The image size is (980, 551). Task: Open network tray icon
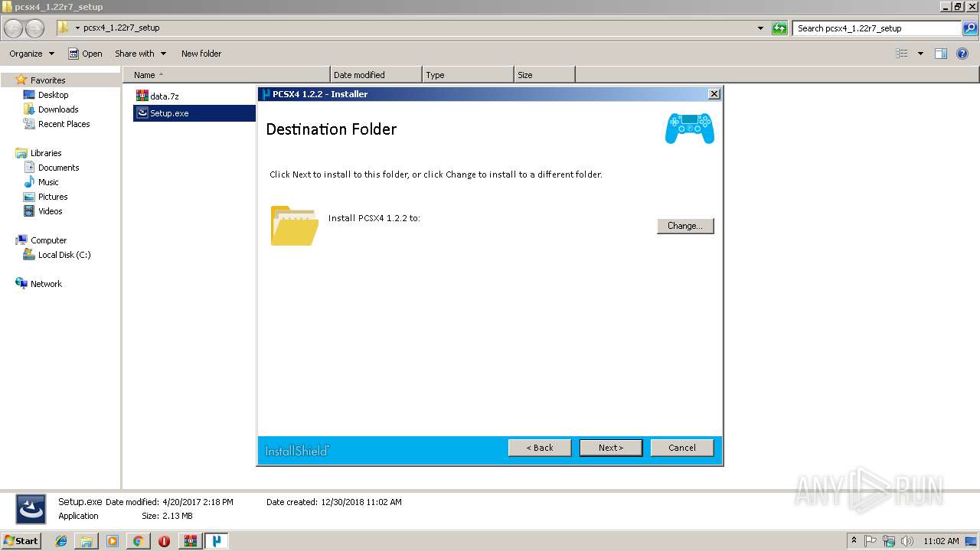coord(889,541)
